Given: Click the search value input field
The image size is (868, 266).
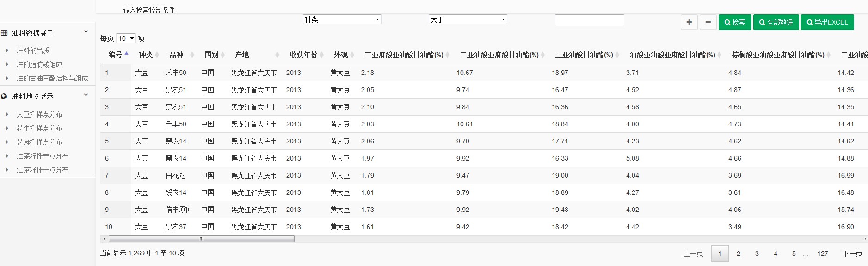Looking at the screenshot, I should tap(589, 20).
